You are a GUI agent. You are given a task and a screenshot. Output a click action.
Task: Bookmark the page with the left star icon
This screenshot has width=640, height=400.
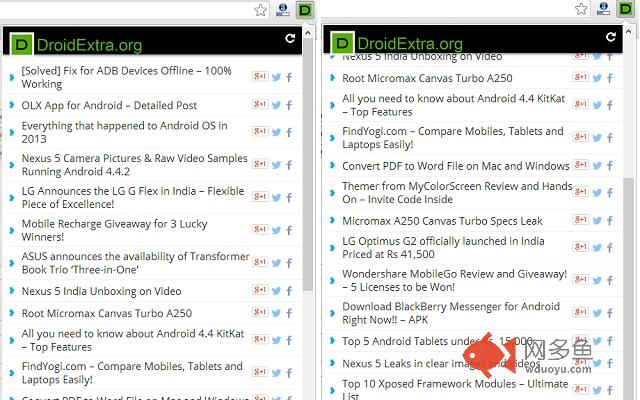click(260, 10)
